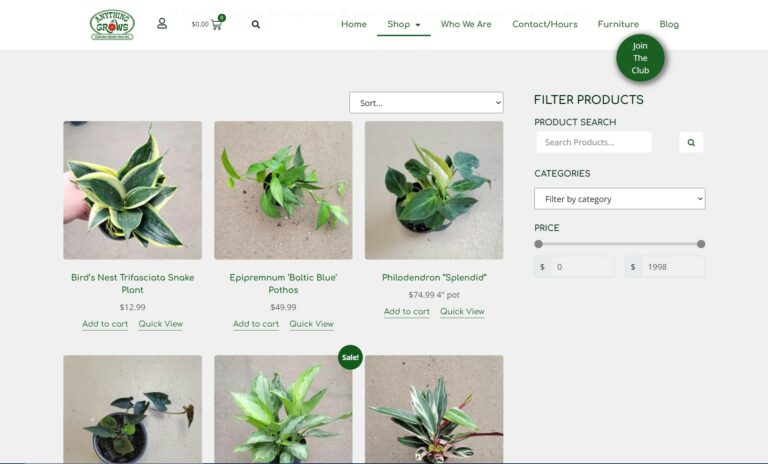Screen dimensions: 768x464
Task: Open Epipremnum 'Baltic Blue' Pothos title link
Action: 283,284
